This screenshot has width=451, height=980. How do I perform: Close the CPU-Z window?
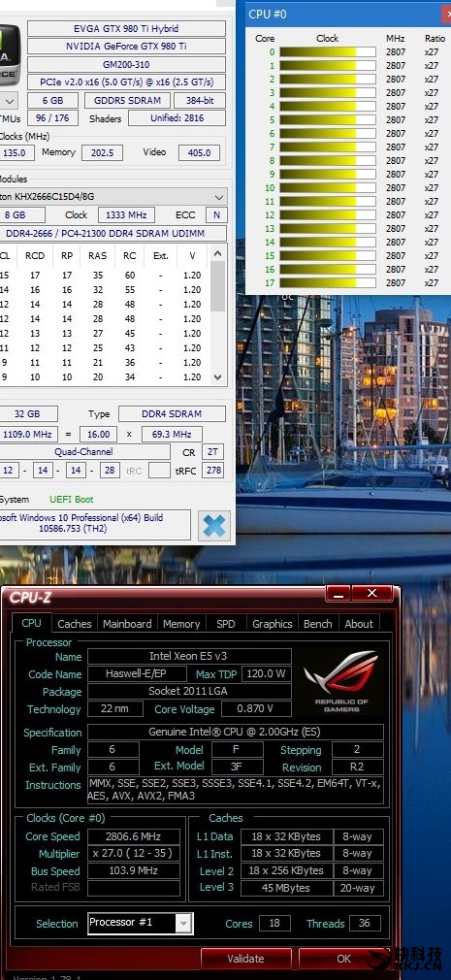click(x=371, y=593)
